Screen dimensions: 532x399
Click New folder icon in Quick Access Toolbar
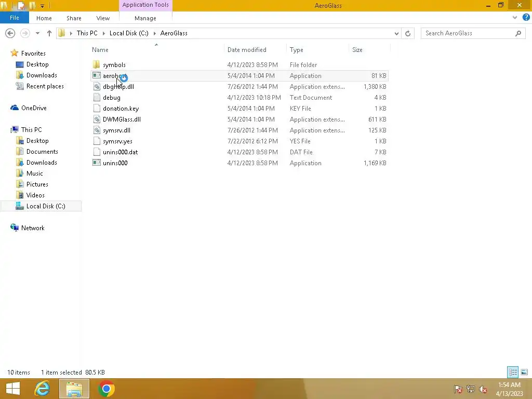click(x=32, y=5)
